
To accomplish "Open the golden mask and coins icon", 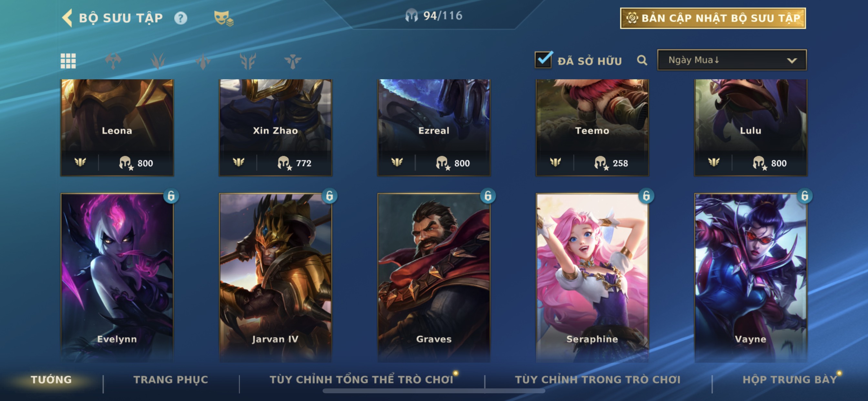I will (224, 18).
